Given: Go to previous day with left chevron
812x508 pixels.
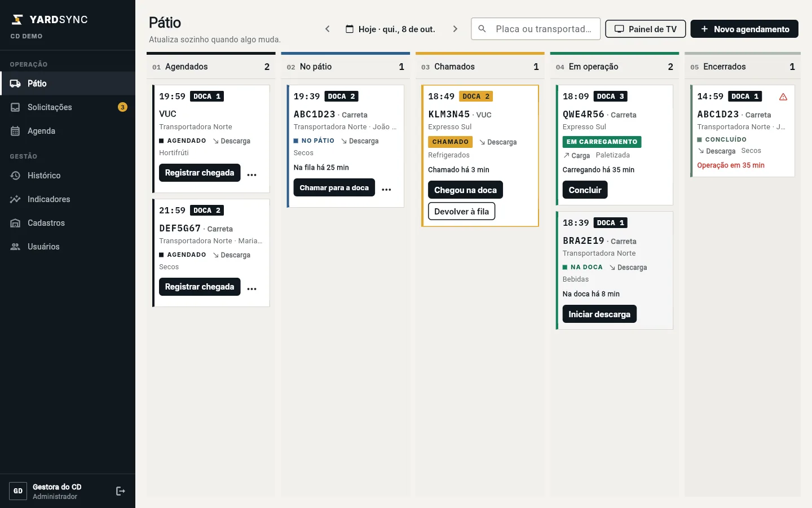Looking at the screenshot, I should pyautogui.click(x=327, y=29).
